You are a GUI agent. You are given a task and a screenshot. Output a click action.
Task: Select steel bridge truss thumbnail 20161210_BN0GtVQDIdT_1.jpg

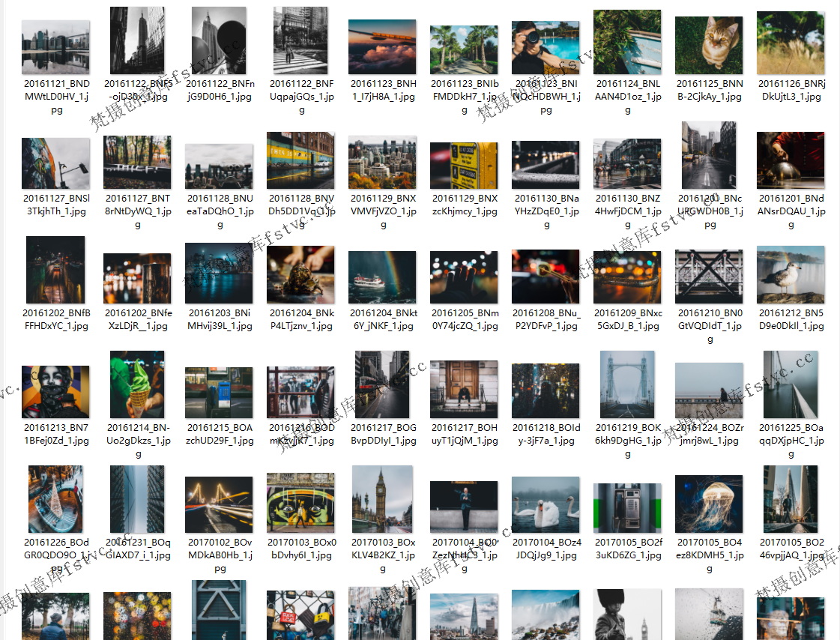pyautogui.click(x=709, y=277)
